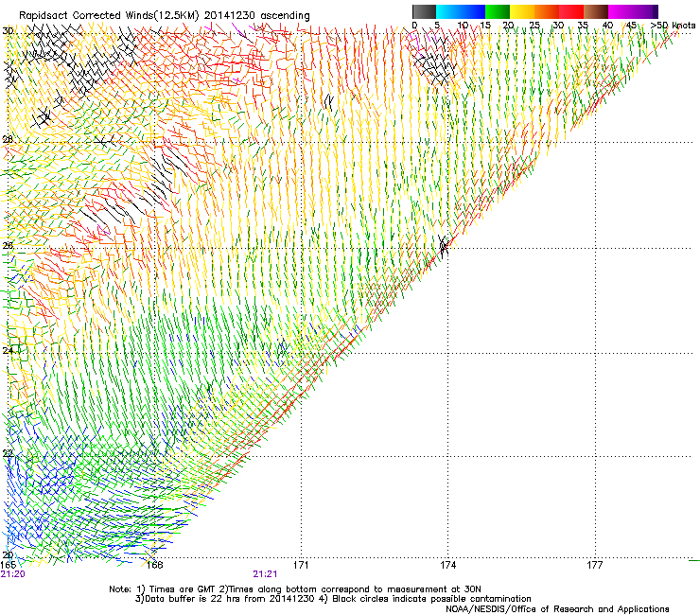Viewport: 700px width, 615px height.
Task: Click the word 'ascending' in the title
Action: point(285,16)
